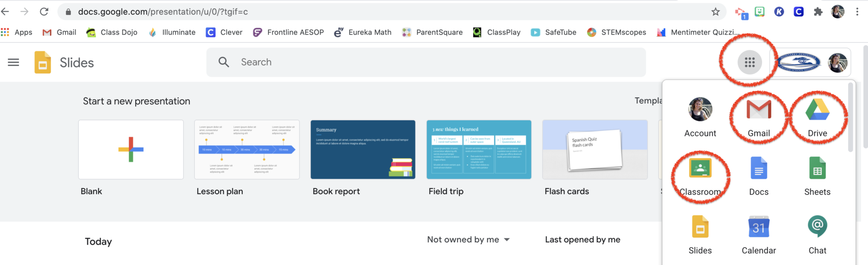Open the Class Dojo bookmark
868x265 pixels.
[112, 32]
